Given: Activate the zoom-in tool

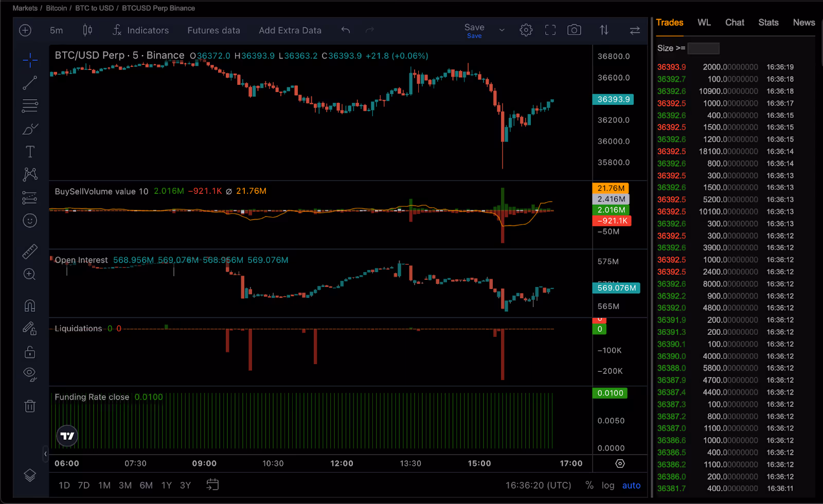Looking at the screenshot, I should coord(30,274).
